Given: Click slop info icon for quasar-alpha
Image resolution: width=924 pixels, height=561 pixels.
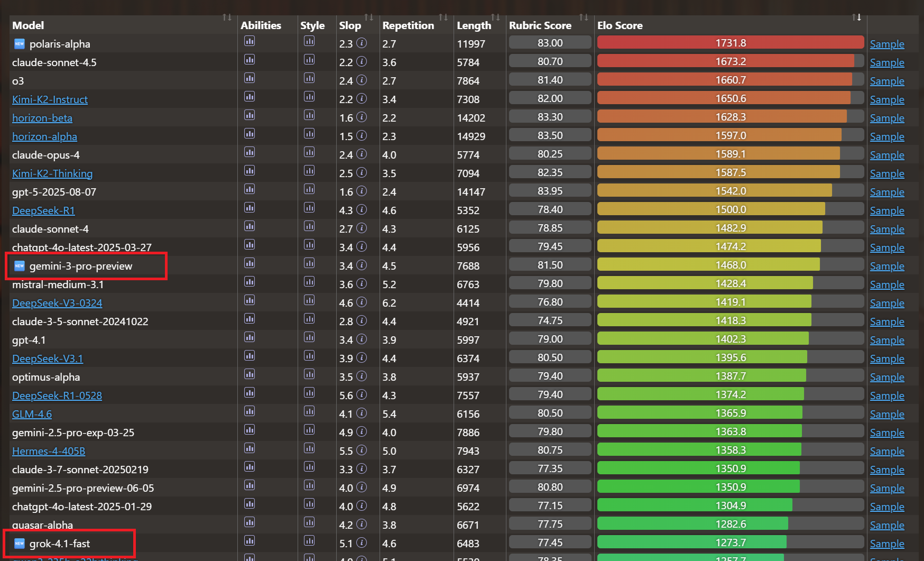Looking at the screenshot, I should [362, 525].
